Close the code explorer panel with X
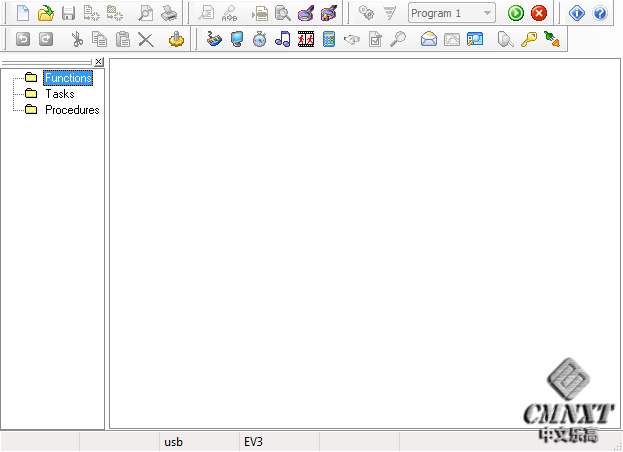 (99, 62)
